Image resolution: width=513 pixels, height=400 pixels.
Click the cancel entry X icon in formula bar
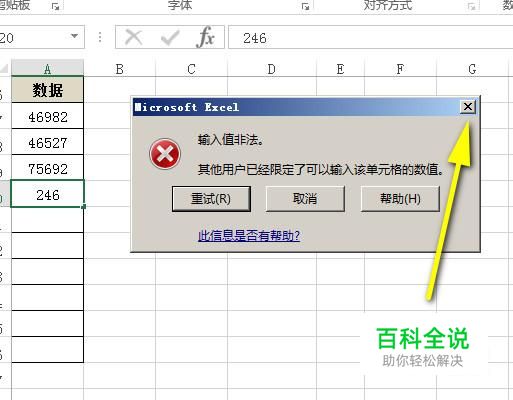134,37
